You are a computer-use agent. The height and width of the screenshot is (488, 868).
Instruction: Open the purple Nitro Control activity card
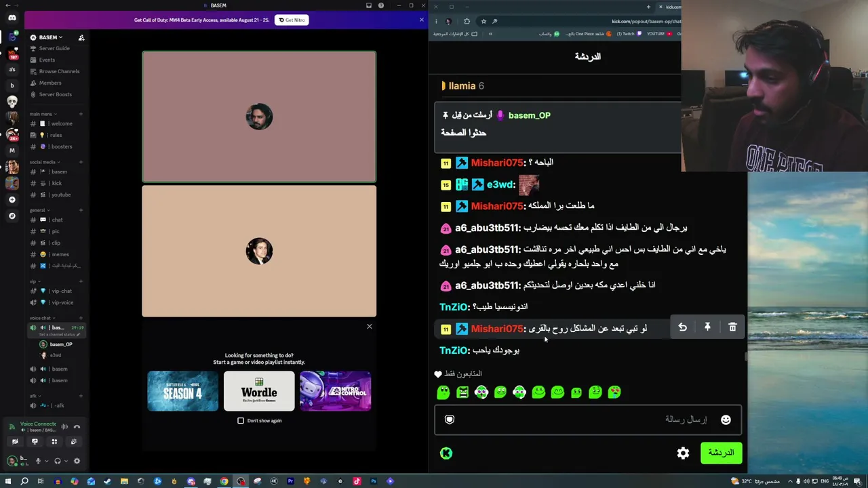[x=336, y=391]
